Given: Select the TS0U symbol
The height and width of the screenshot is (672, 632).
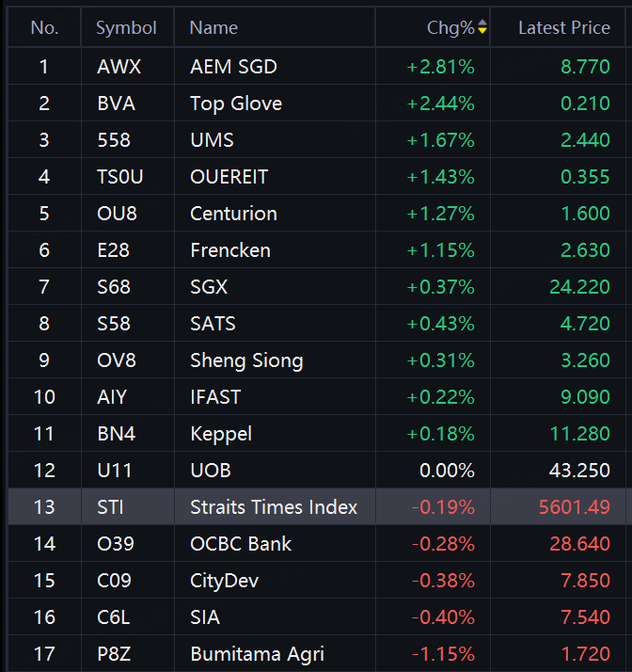Looking at the screenshot, I should coord(119,177).
